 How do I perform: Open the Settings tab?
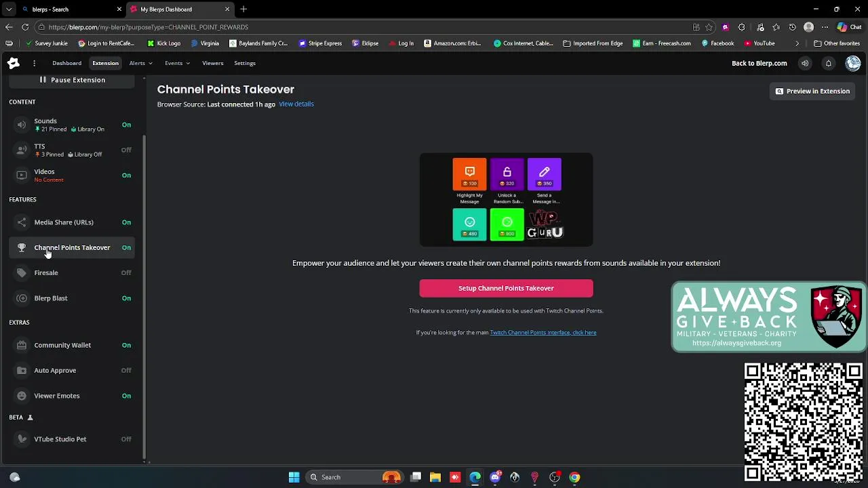click(245, 63)
